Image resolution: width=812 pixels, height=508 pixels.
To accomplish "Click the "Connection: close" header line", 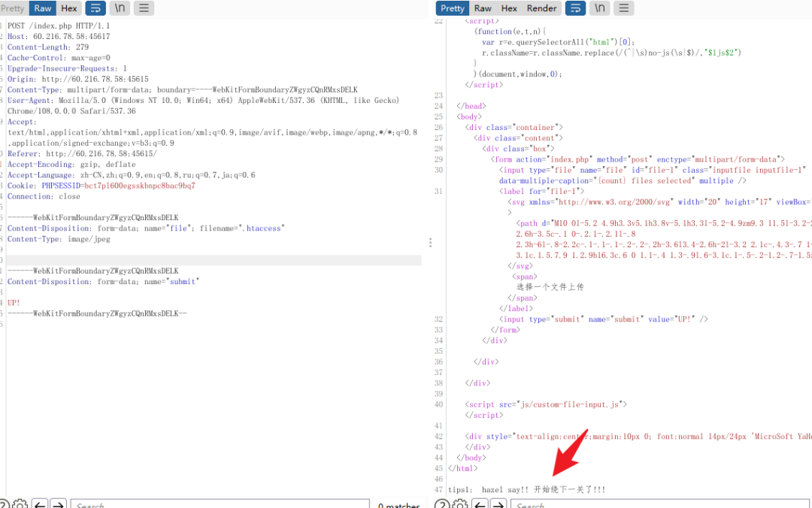I will [44, 197].
